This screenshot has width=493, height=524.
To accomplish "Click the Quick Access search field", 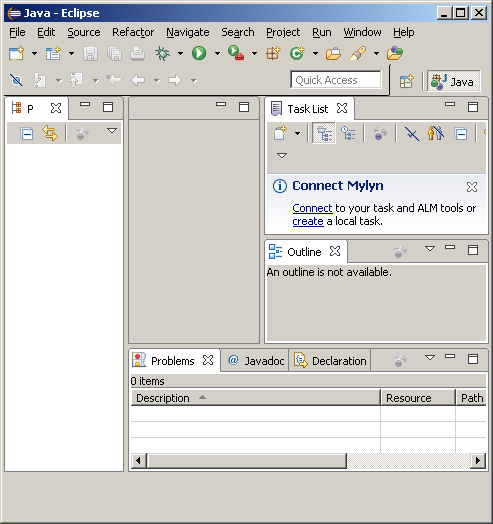I will (336, 80).
